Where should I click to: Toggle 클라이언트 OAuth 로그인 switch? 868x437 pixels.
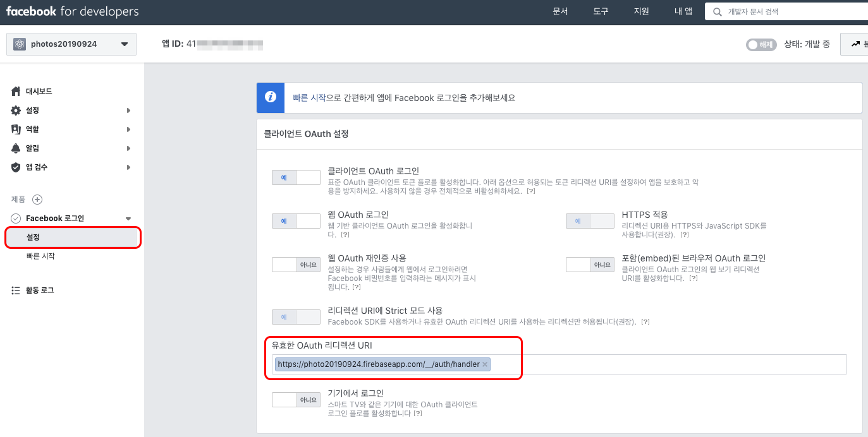[296, 177]
